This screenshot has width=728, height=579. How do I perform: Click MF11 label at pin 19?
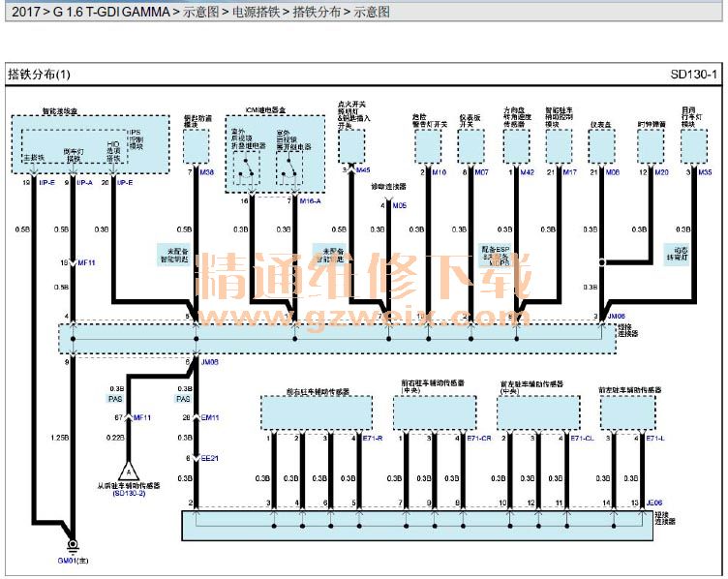[86, 262]
